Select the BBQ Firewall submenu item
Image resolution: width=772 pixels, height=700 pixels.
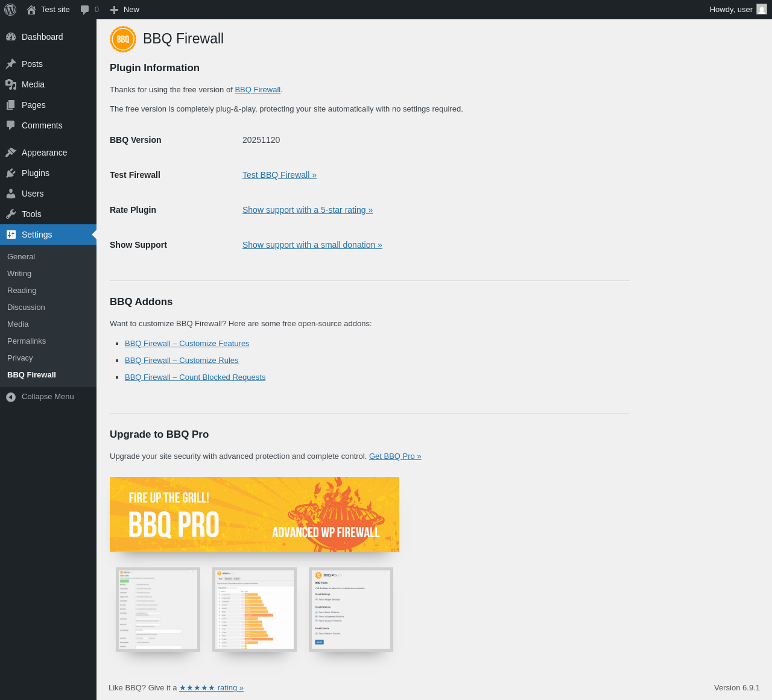pyautogui.click(x=48, y=375)
